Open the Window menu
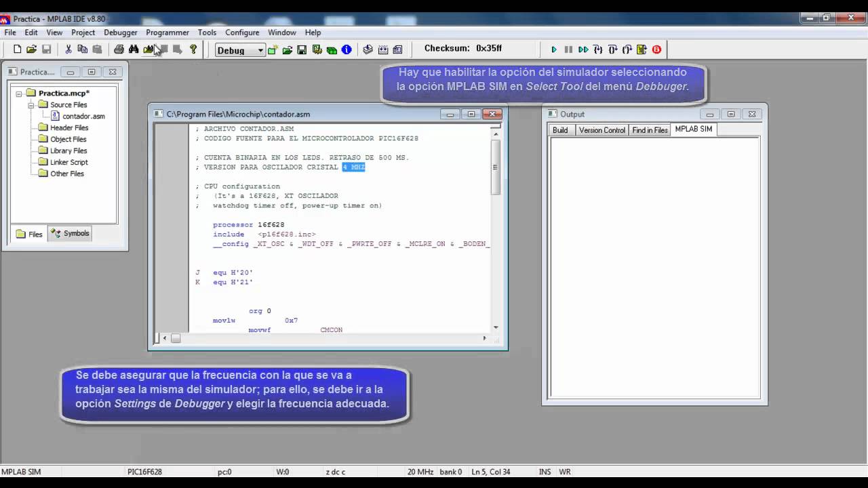 pyautogui.click(x=282, y=33)
